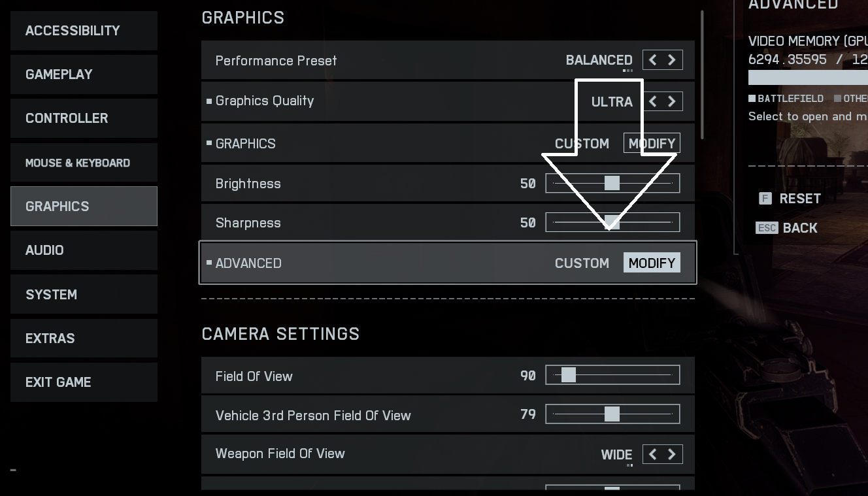Viewport: 868px width, 496px height.
Task: Open the Controller settings tab
Action: (x=84, y=118)
